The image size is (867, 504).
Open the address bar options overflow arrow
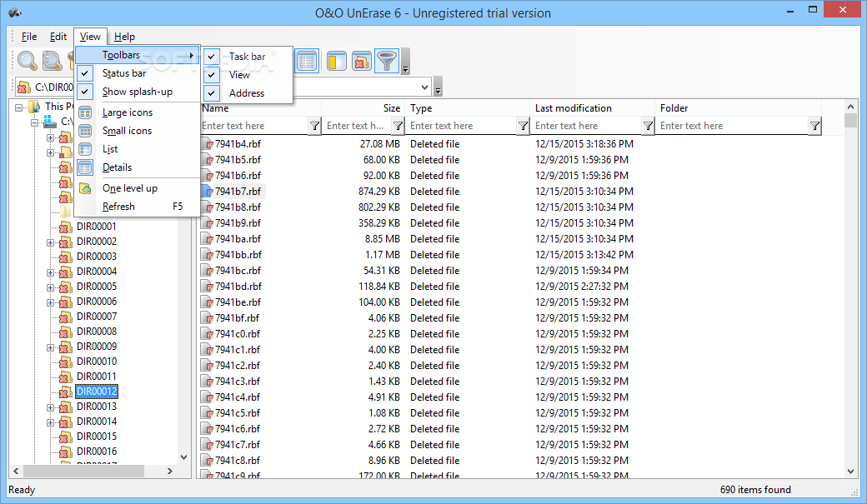click(438, 87)
